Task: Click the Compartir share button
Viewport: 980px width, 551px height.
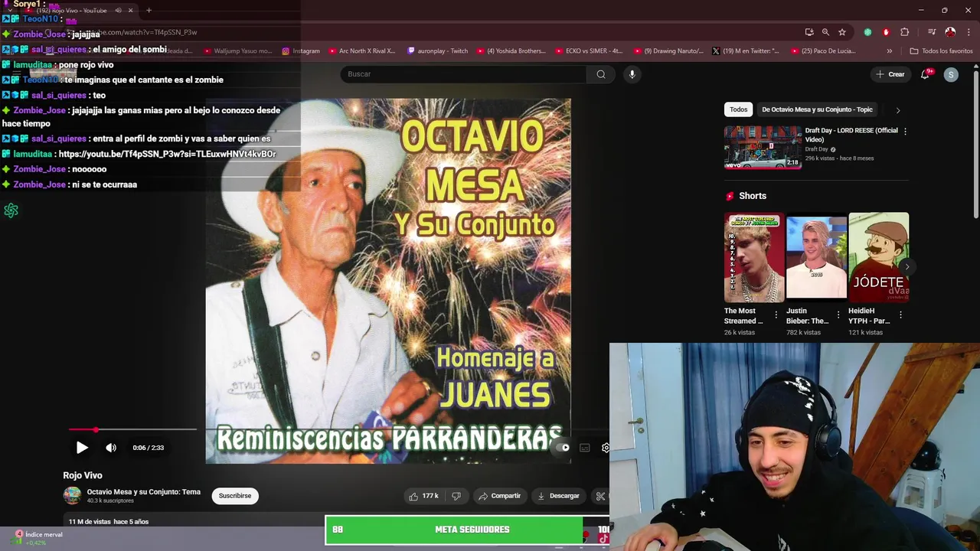Action: click(x=499, y=496)
